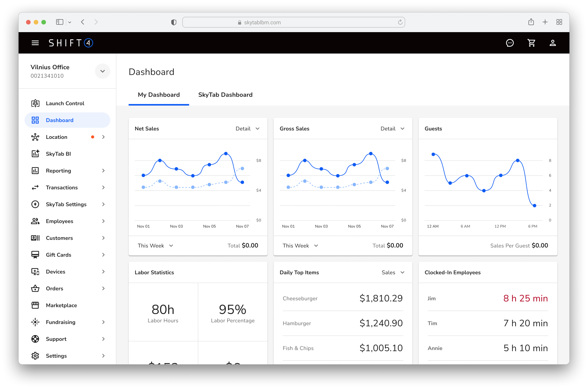
Task: Select the SkyTab BI icon in sidebar
Action: pyautogui.click(x=35, y=154)
